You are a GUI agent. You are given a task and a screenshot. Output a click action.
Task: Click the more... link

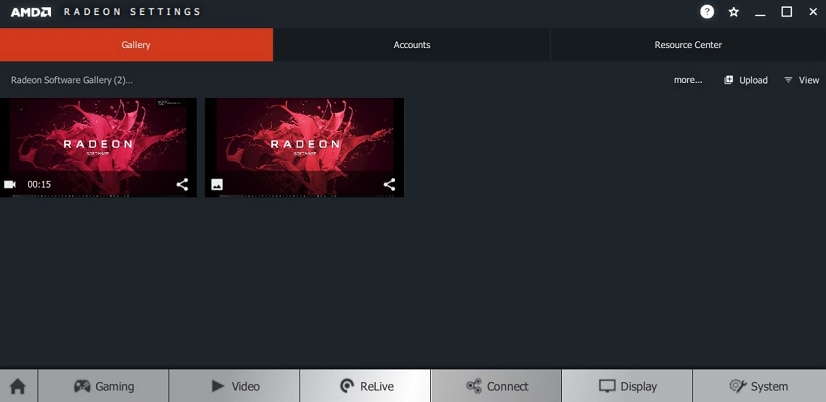pyautogui.click(x=688, y=80)
